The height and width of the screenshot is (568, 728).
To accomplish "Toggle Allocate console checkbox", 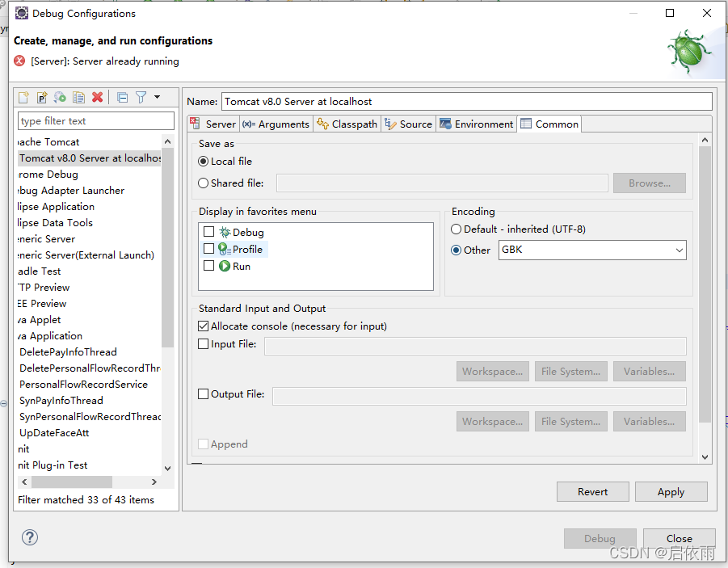I will (x=203, y=326).
